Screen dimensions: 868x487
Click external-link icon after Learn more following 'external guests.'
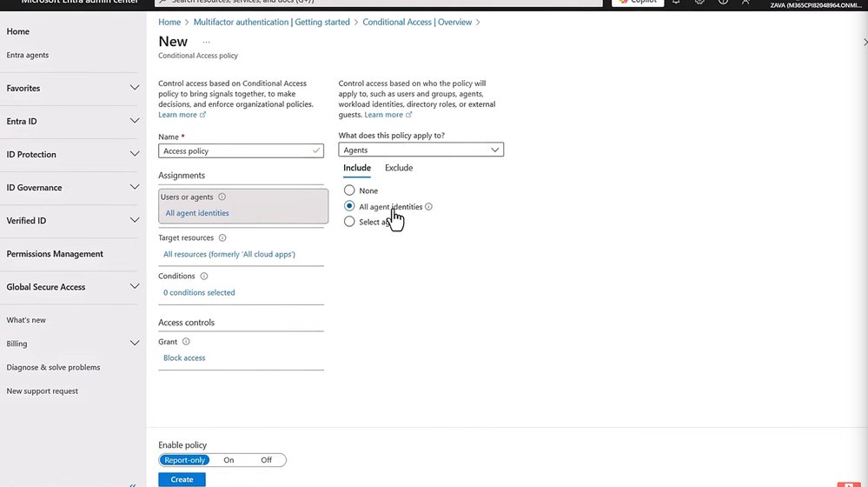pyautogui.click(x=408, y=115)
